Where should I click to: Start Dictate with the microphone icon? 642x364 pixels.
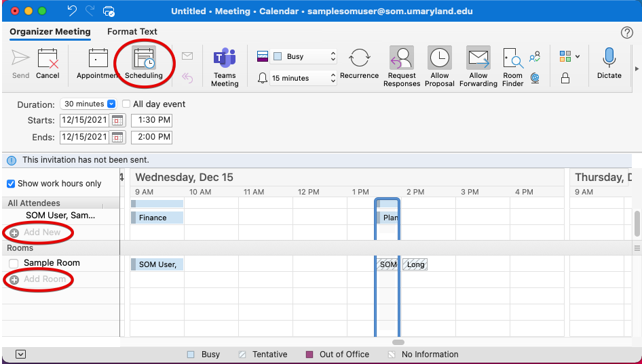(x=609, y=58)
